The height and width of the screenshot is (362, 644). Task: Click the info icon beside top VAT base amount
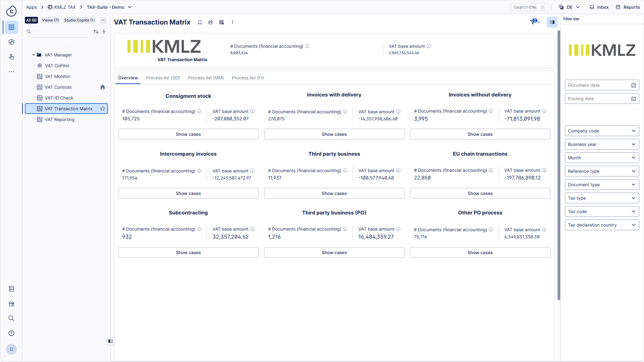[x=429, y=46]
